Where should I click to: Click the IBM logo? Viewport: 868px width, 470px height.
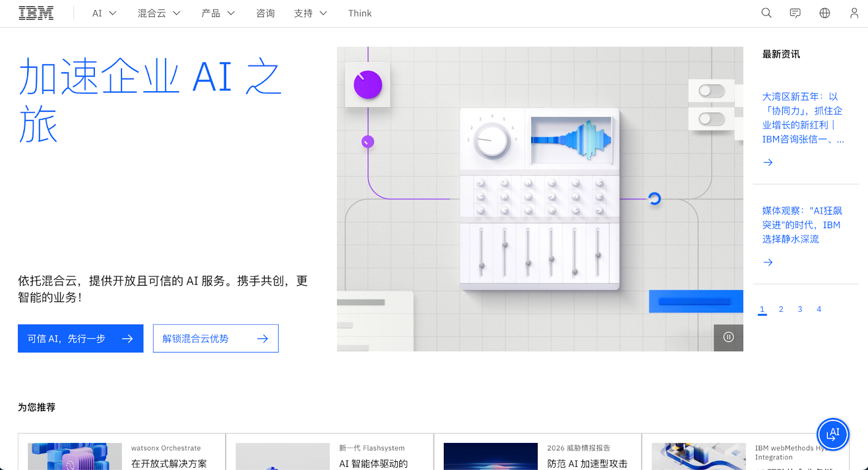click(36, 13)
